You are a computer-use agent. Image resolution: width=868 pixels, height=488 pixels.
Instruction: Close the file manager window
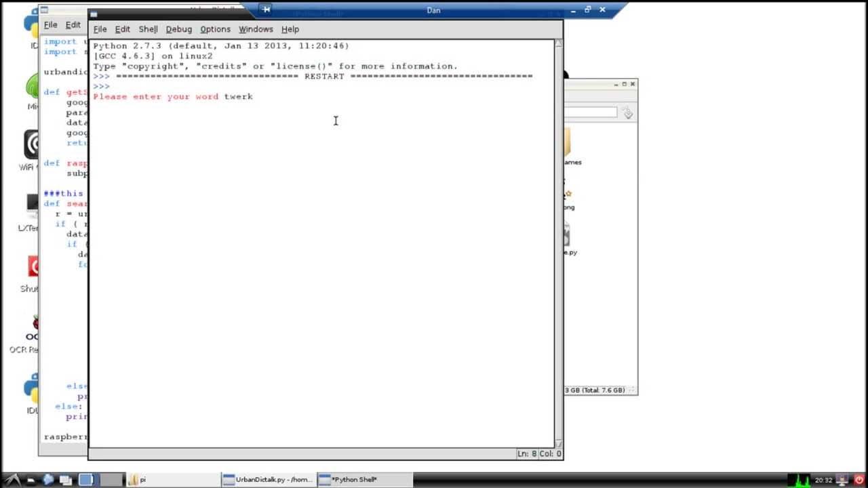point(633,84)
